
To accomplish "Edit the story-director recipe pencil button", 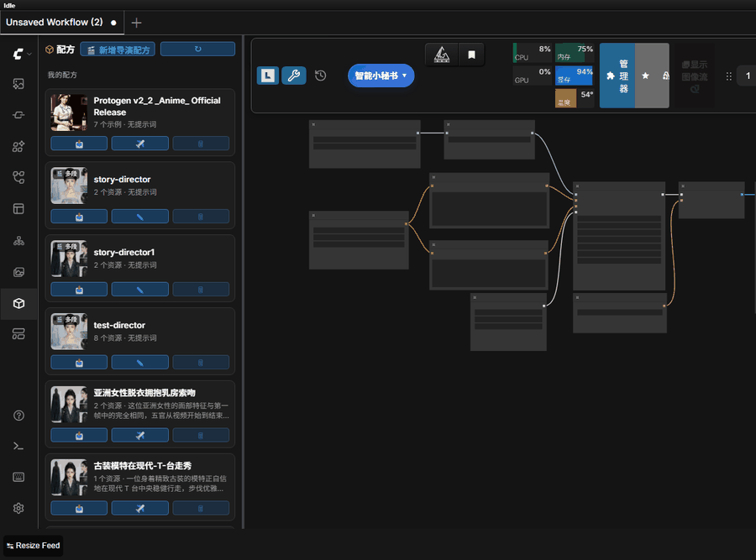I will pyautogui.click(x=139, y=217).
